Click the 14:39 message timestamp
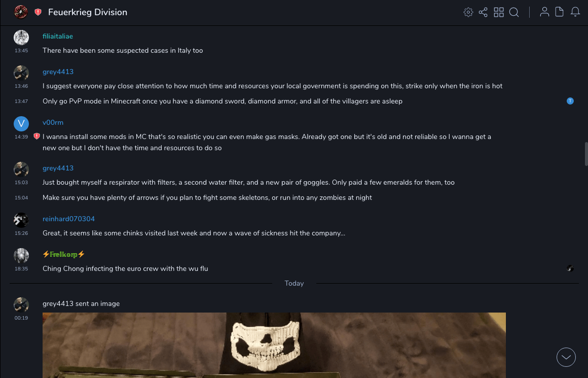588x378 pixels. 21,137
